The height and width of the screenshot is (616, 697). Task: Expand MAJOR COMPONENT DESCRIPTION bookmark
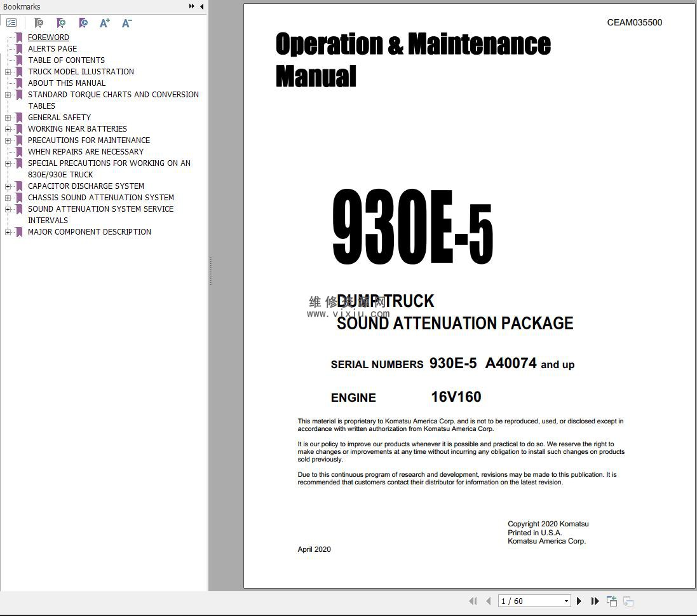8,232
